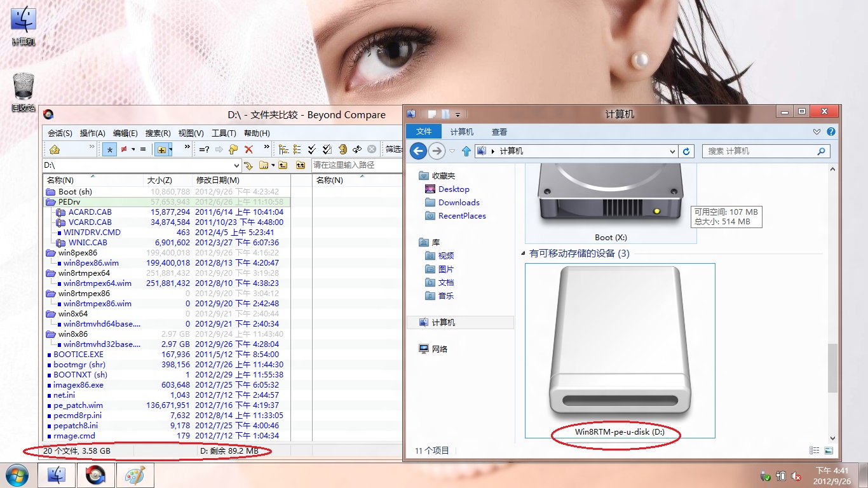
Task: Open the D:\ path dropdown in Beyond Compare
Action: coord(236,165)
